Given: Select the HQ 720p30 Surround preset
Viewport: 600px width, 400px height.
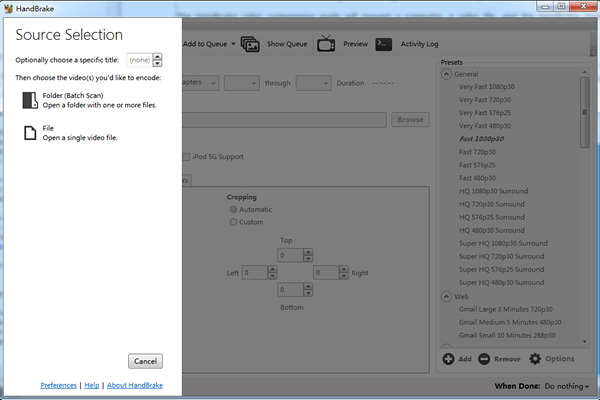Looking at the screenshot, I should pos(492,204).
